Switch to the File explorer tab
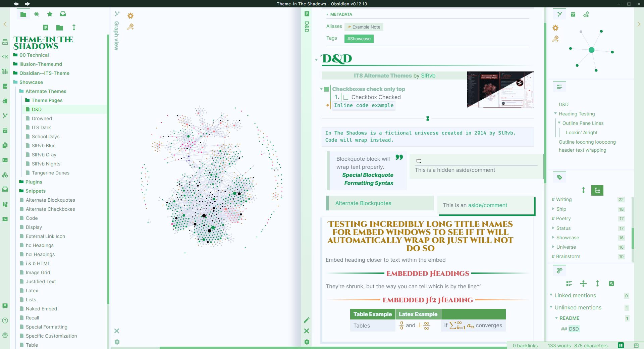644x349 pixels. click(23, 14)
